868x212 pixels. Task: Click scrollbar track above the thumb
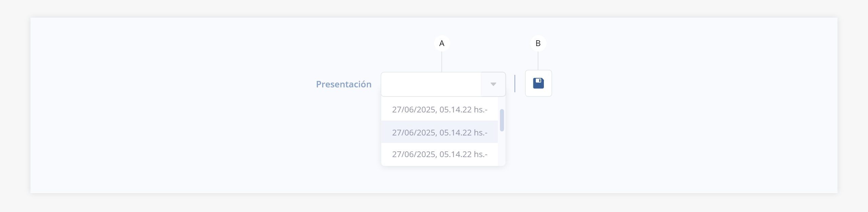(502, 103)
